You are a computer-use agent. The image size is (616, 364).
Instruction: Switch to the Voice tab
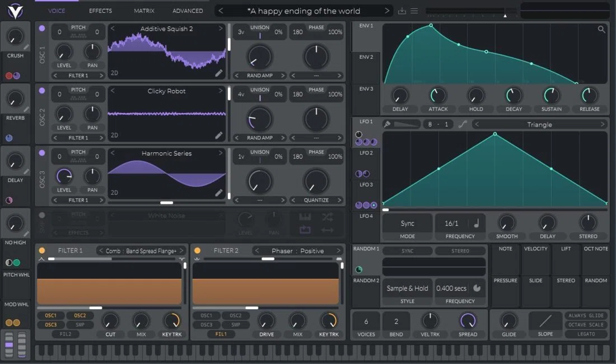(x=57, y=11)
